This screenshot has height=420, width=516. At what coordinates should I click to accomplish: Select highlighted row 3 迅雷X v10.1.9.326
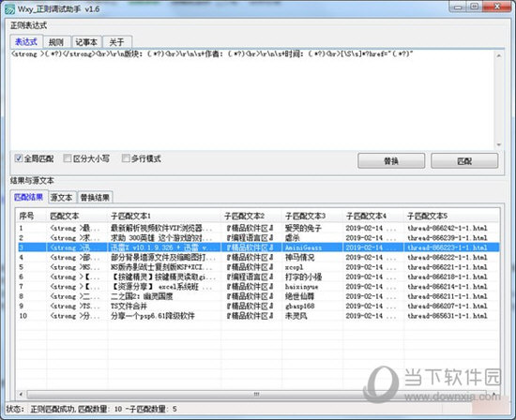(258, 247)
